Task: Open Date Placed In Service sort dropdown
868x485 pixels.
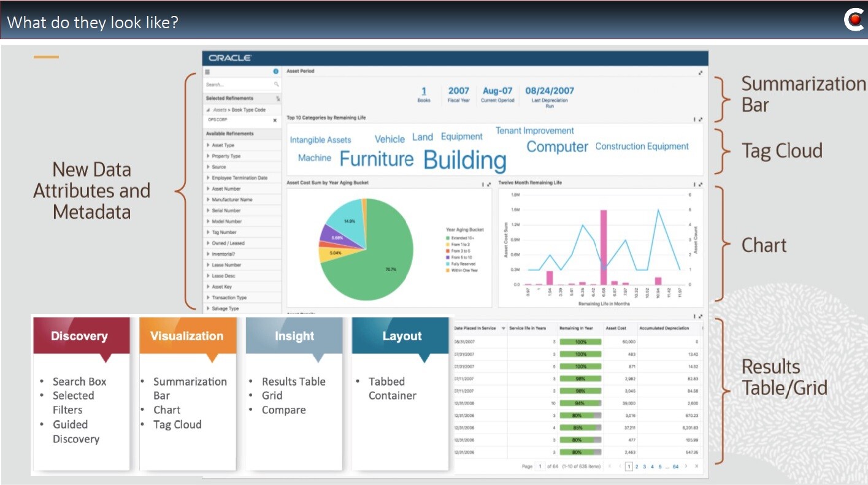Action: click(x=504, y=329)
